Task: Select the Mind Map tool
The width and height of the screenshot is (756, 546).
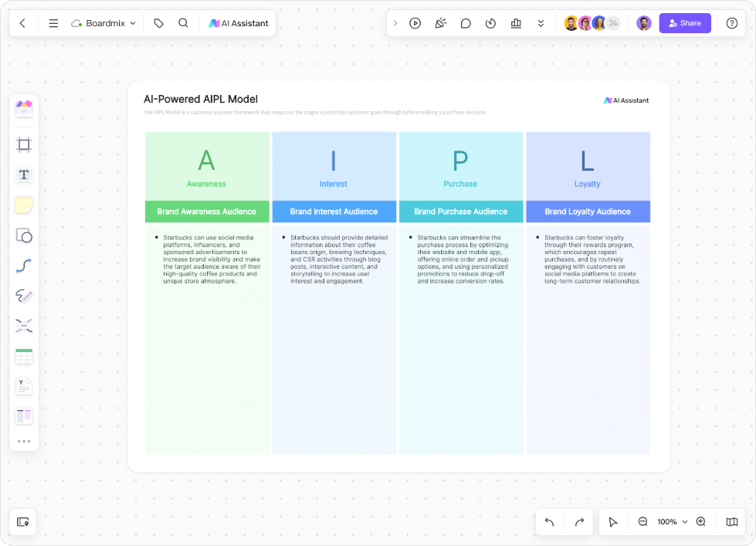Action: point(24,326)
